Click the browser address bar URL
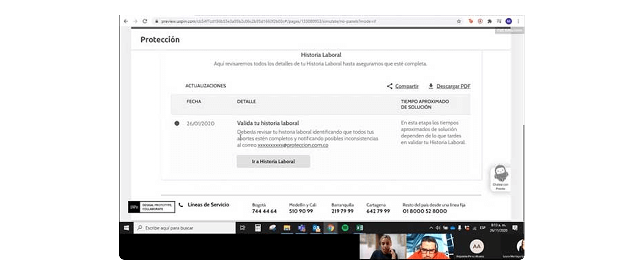This screenshot has height=275, width=644. pyautogui.click(x=269, y=21)
